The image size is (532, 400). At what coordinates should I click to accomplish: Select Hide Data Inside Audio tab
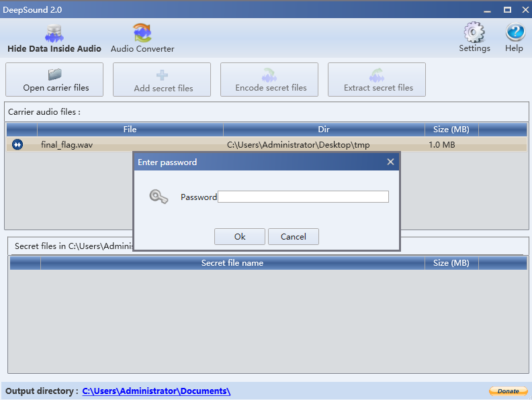(54, 38)
